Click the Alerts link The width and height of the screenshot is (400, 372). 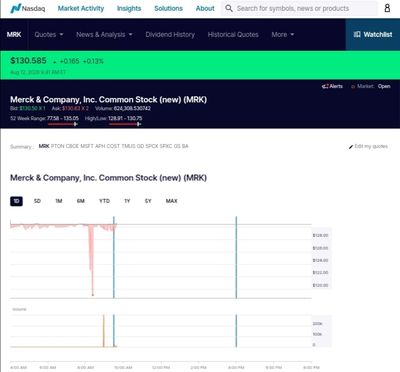coord(333,86)
